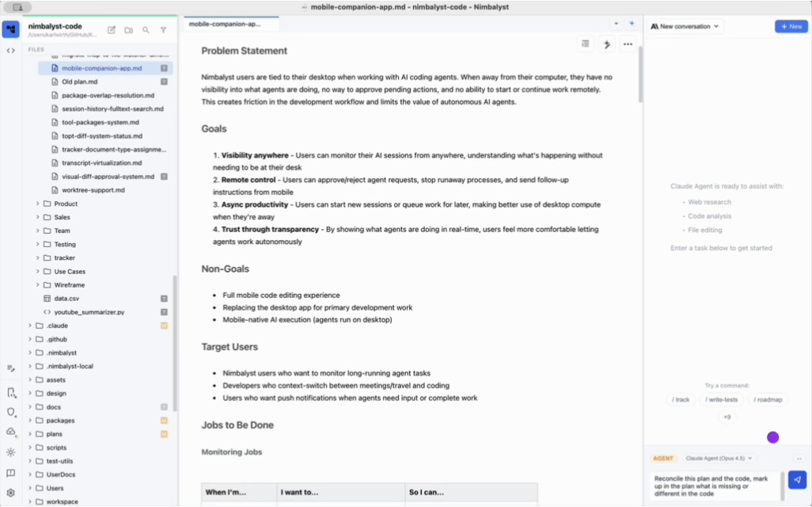Open the Claude Agent (Opus 4.5) model dropdown

[719, 458]
